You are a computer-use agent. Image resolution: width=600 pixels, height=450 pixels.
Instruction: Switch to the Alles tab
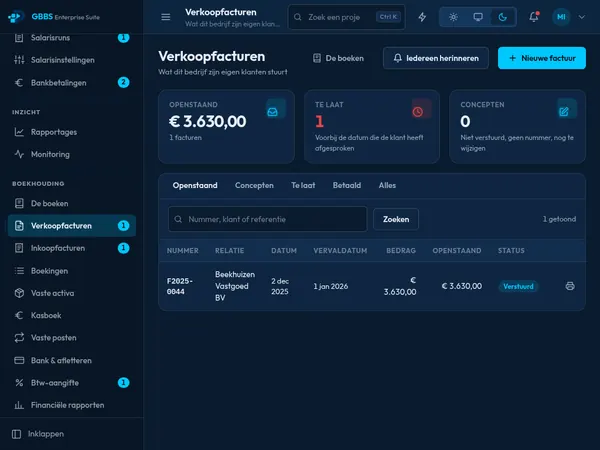click(387, 186)
